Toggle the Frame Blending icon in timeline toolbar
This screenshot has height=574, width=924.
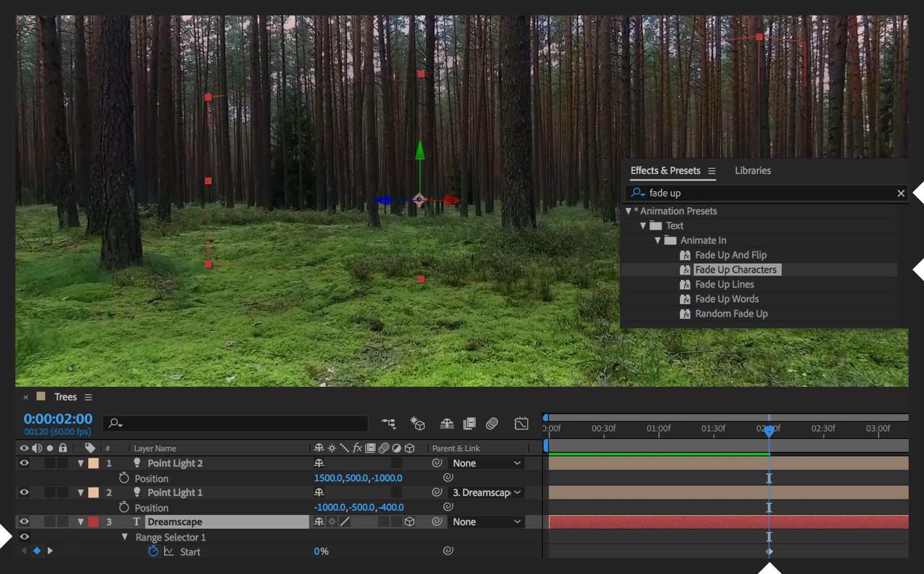pyautogui.click(x=468, y=424)
